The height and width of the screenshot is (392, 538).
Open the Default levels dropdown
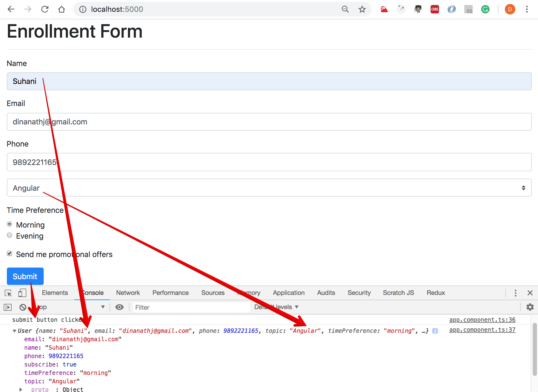276,307
